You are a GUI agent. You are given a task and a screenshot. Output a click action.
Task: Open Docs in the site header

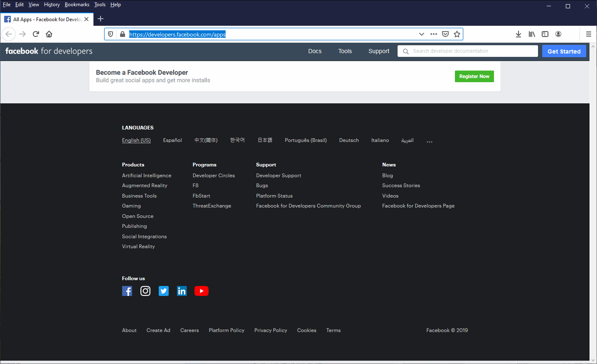[315, 51]
